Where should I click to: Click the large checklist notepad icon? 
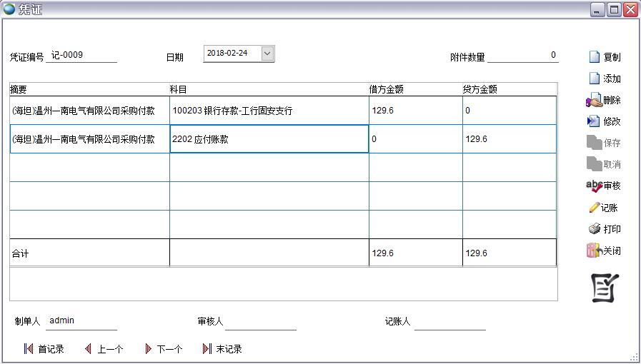(x=605, y=288)
